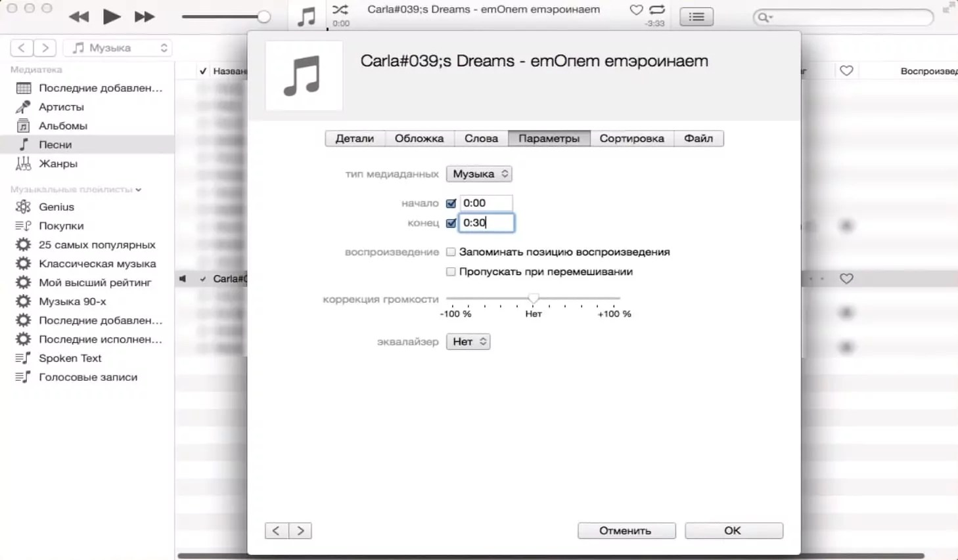The width and height of the screenshot is (958, 560).
Task: Click the speaker now-playing icon in row
Action: click(183, 279)
